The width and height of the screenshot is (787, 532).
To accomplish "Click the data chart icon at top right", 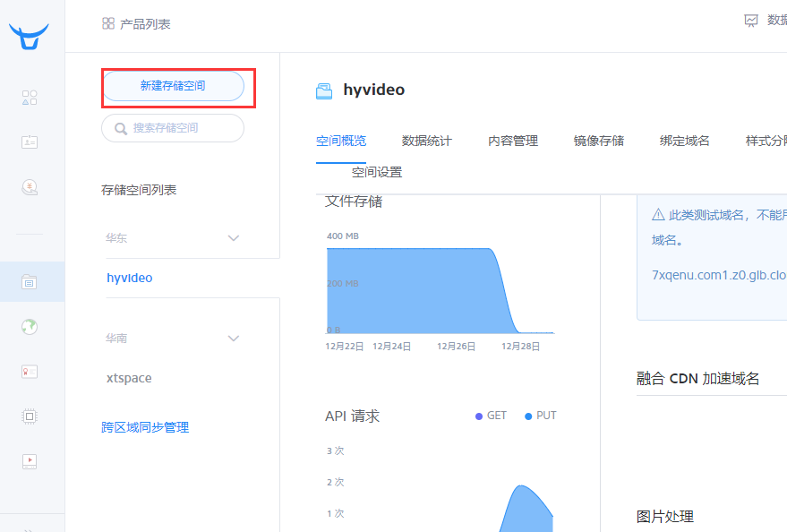I will (x=751, y=21).
